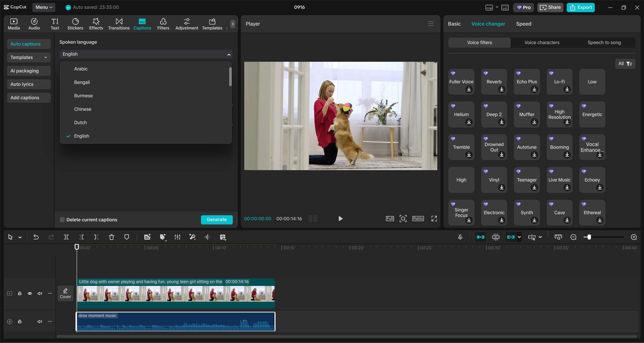Click the undo arrow in timeline toolbar

point(36,237)
